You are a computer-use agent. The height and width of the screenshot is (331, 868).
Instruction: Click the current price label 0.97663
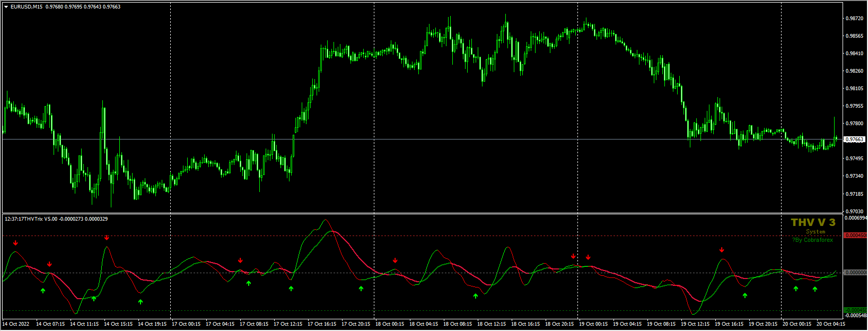tap(854, 140)
